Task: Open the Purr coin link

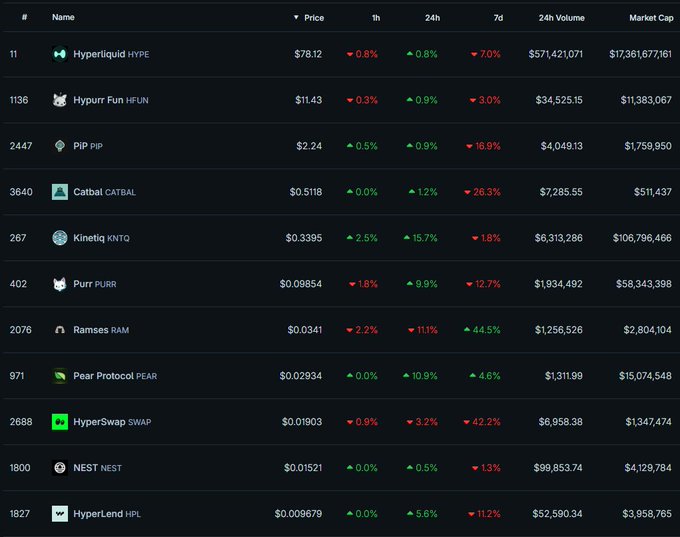Action: (95, 284)
